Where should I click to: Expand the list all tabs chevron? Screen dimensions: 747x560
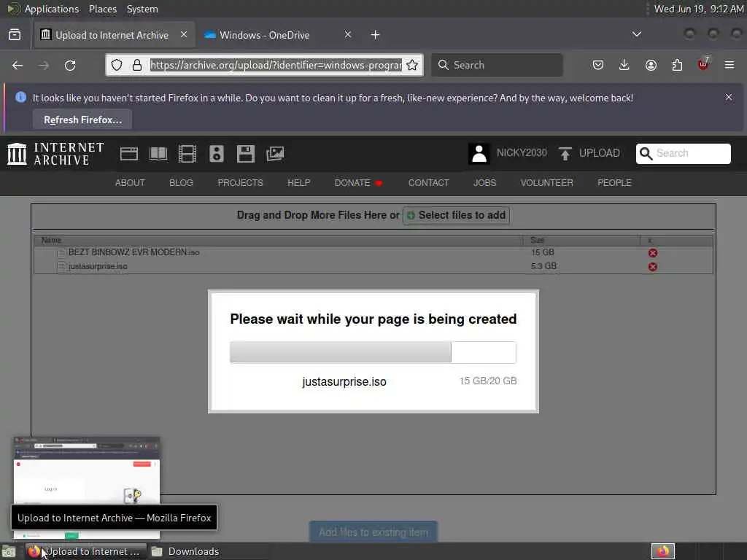pos(636,34)
